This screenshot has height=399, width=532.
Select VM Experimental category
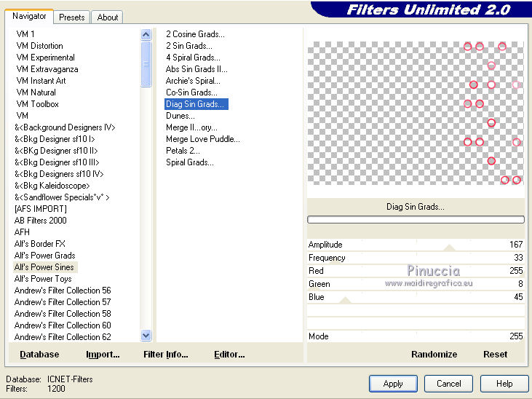point(45,58)
